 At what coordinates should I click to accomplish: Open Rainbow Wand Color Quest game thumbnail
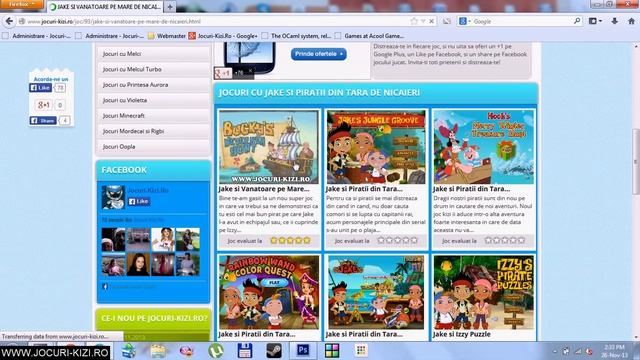click(269, 292)
